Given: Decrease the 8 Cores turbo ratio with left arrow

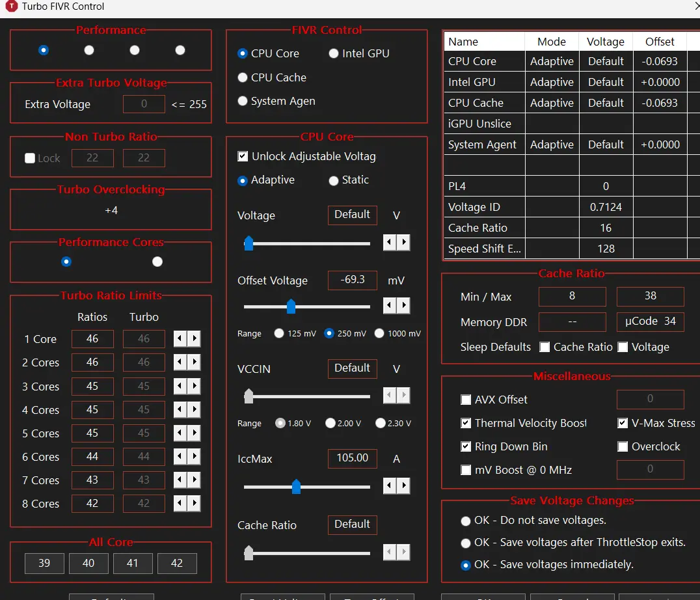Looking at the screenshot, I should point(180,503).
